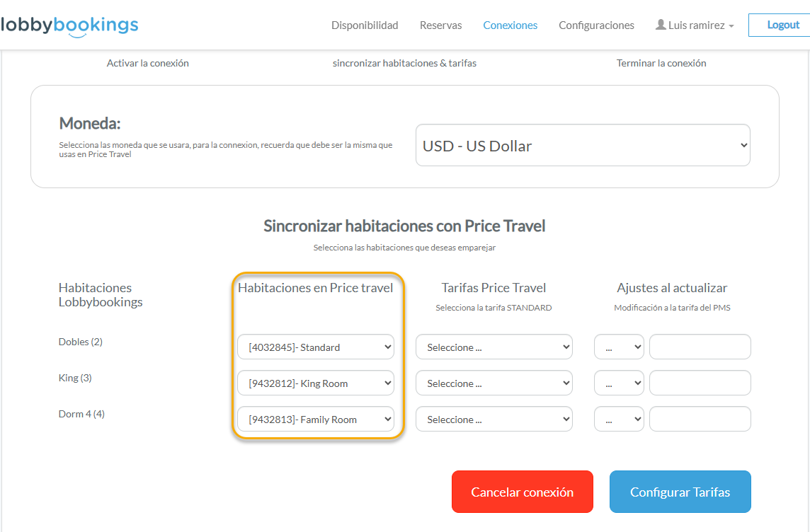810x532 pixels.
Task: Open the Disponibilidad page
Action: coord(365,25)
